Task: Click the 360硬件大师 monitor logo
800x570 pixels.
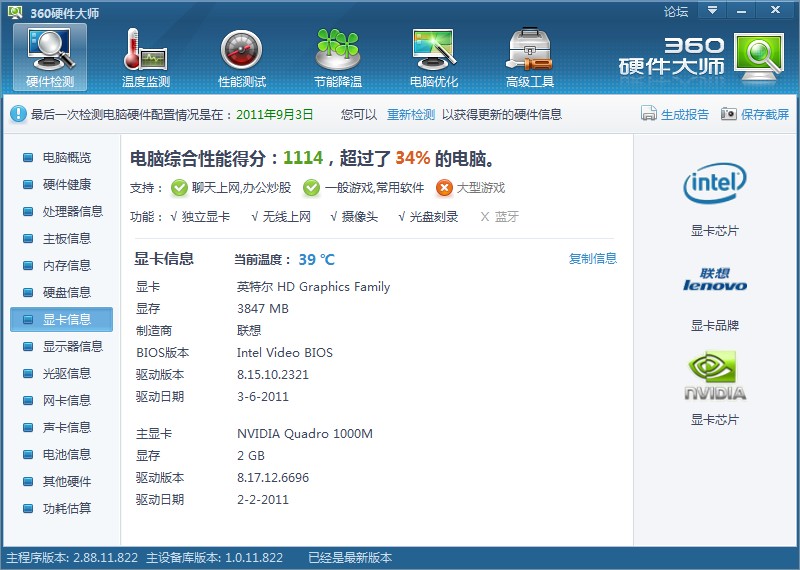Action: pyautogui.click(x=759, y=57)
